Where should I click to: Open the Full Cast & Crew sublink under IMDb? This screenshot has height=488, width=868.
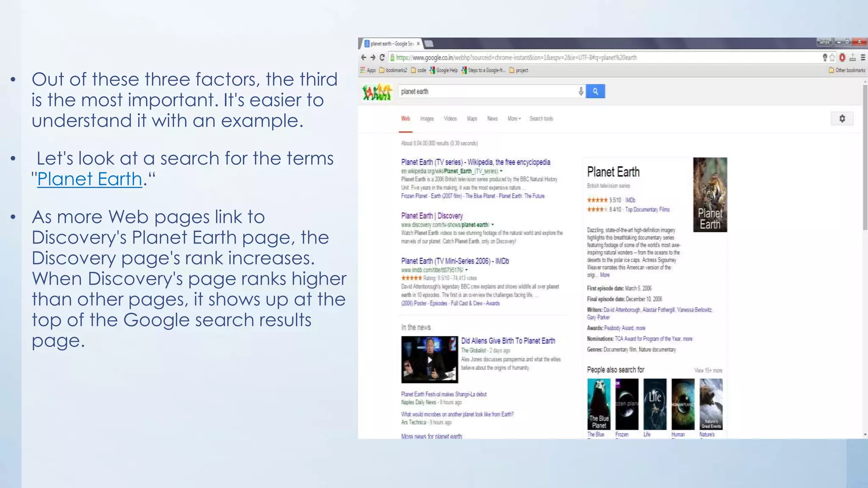[467, 303]
